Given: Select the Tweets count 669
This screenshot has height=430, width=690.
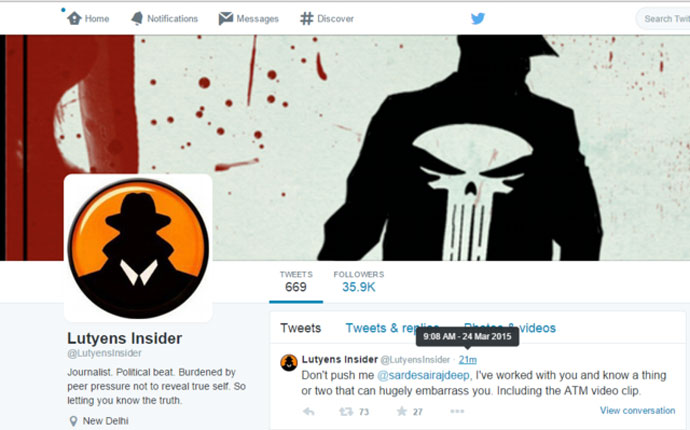Looking at the screenshot, I should [x=296, y=282].
